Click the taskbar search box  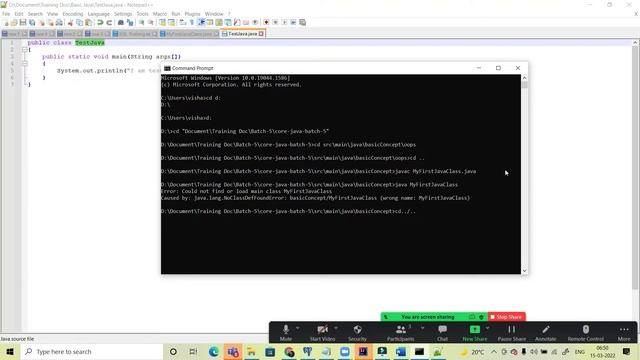pyautogui.click(x=92, y=351)
